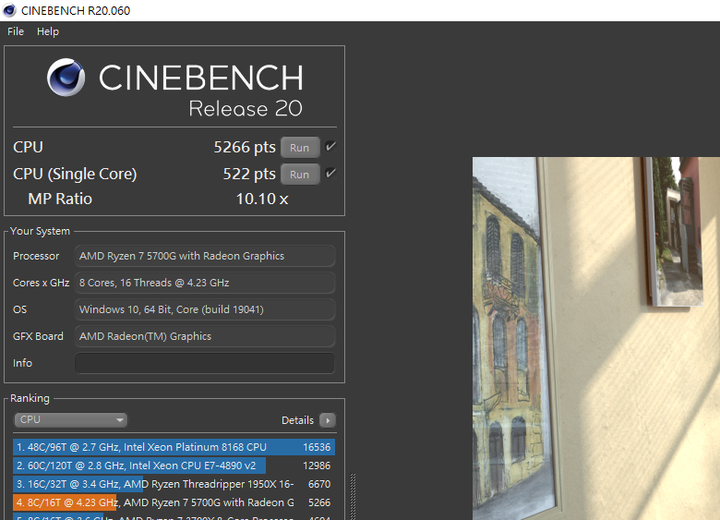Click the OS field Windows 10
Screen dimensions: 720x520
[205, 309]
